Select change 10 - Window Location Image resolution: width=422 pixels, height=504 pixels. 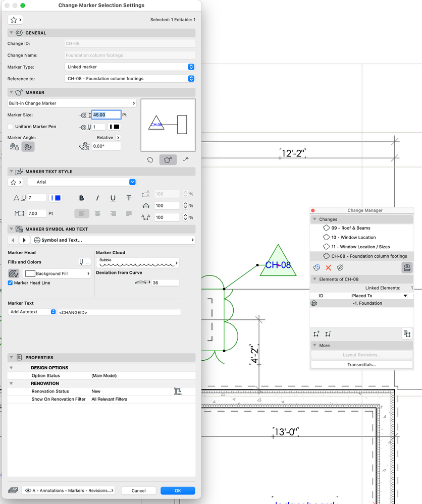coord(361,237)
